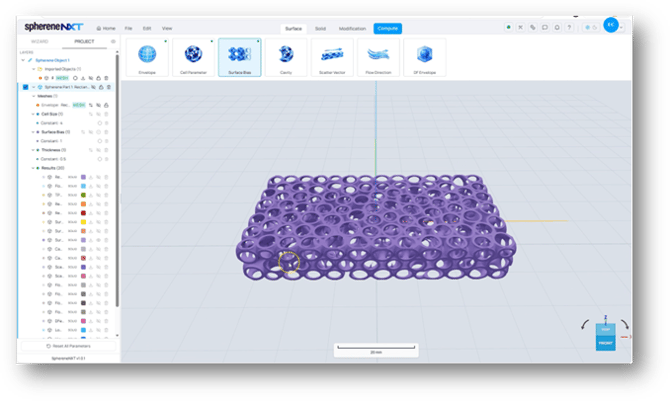
Task: Collapse the Imported Objects group
Action: 33,69
